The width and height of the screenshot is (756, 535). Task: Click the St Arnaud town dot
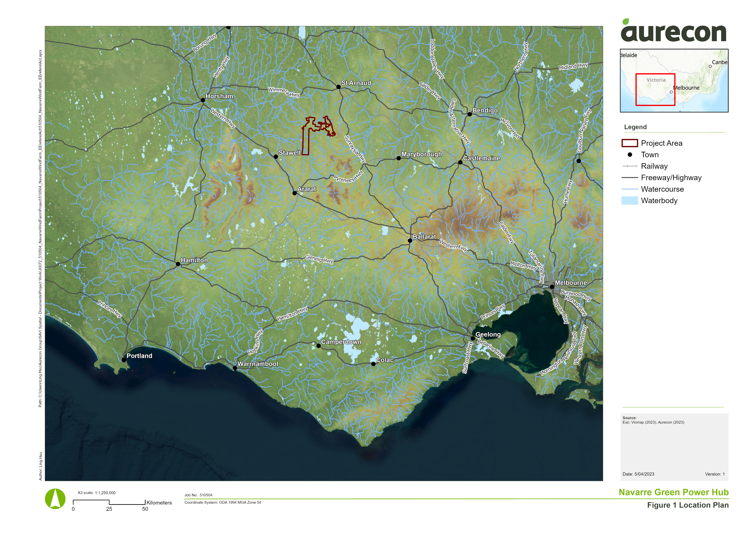[338, 87]
